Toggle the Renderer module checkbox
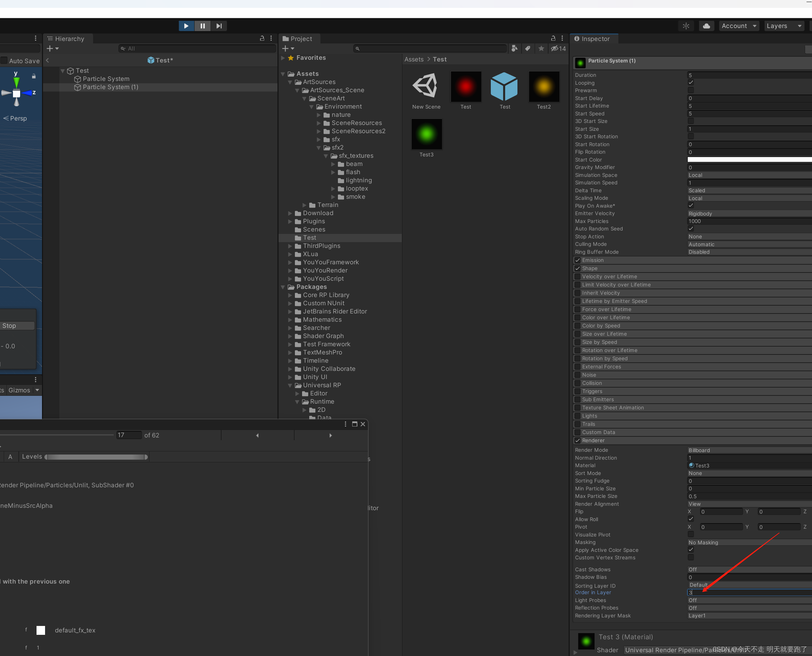Screen dimensions: 812x656 (x=578, y=440)
